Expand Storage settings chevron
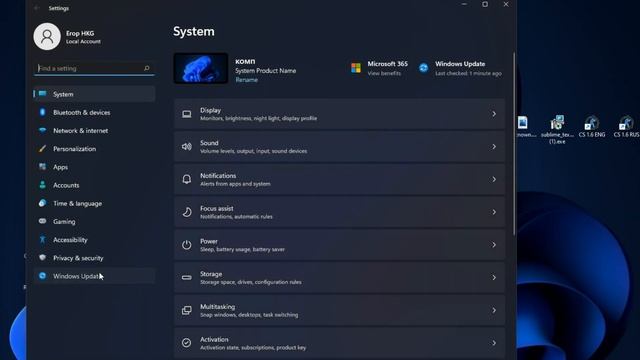 494,278
